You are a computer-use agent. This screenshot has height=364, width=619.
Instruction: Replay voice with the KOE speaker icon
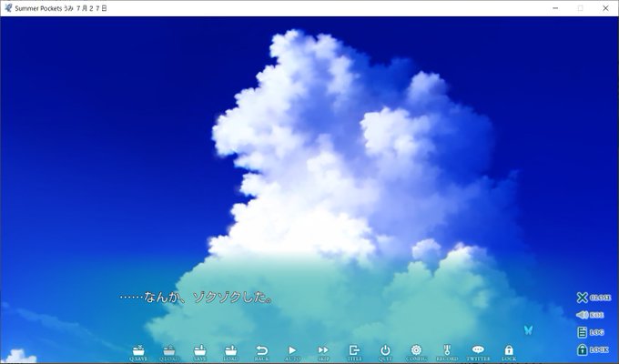pyautogui.click(x=590, y=315)
